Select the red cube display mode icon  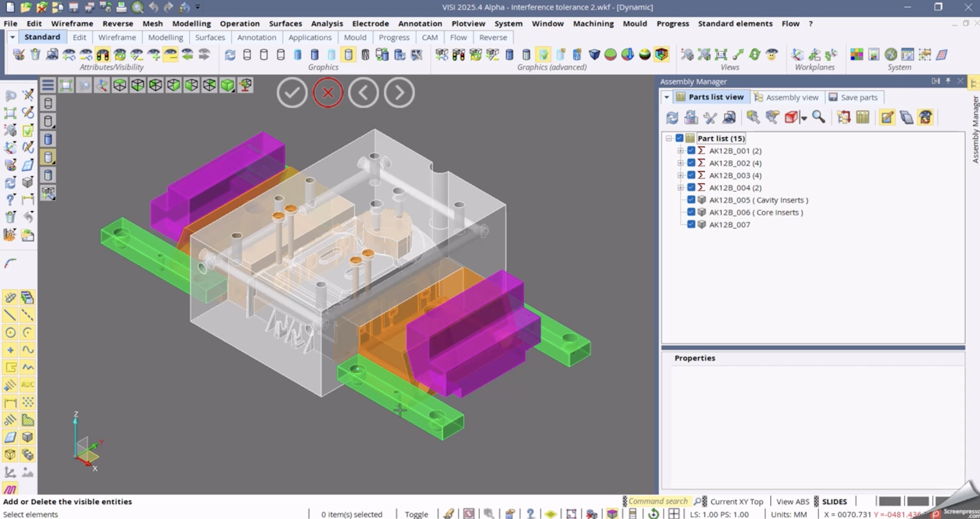click(x=791, y=118)
